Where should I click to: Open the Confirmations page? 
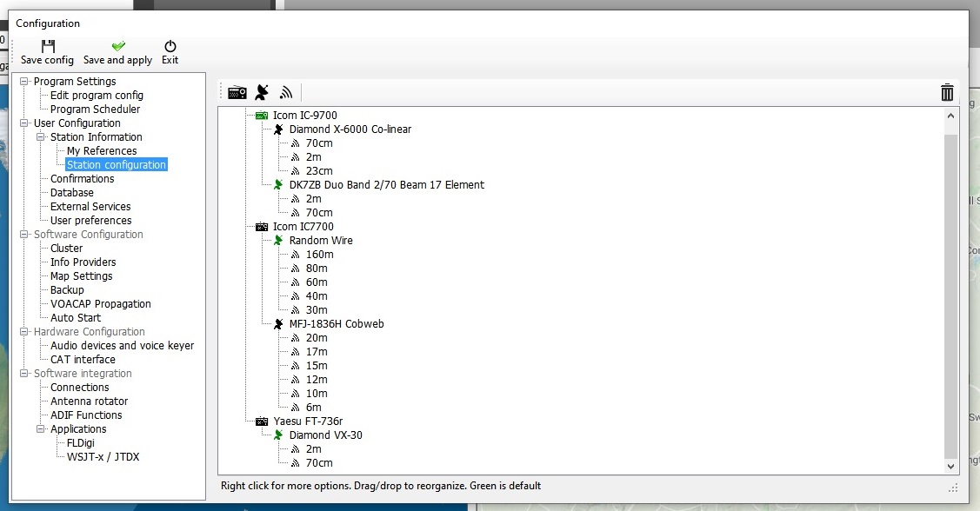pyautogui.click(x=82, y=179)
